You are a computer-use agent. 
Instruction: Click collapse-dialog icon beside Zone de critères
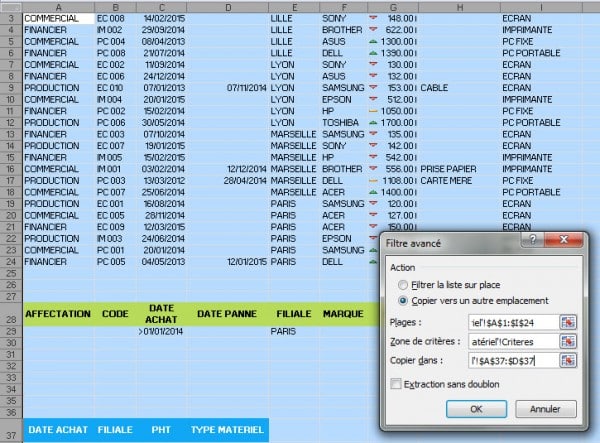569,342
